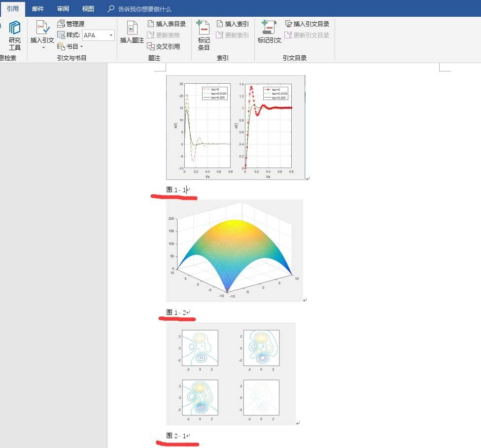
Task: Click 插入表目录 (Insert Table of Figures)
Action: (168, 23)
